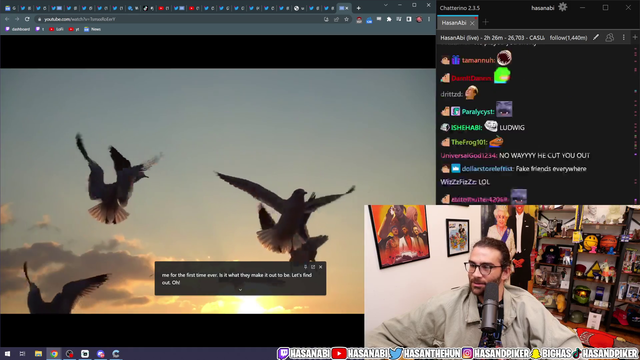
Task: Switch to the TikTok Chrome tab
Action: click(x=148, y=8)
